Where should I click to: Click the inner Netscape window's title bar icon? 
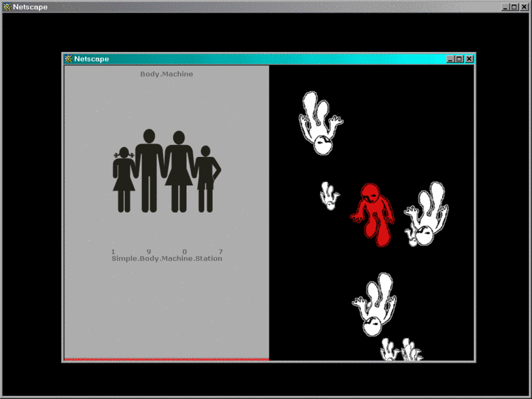pos(68,59)
